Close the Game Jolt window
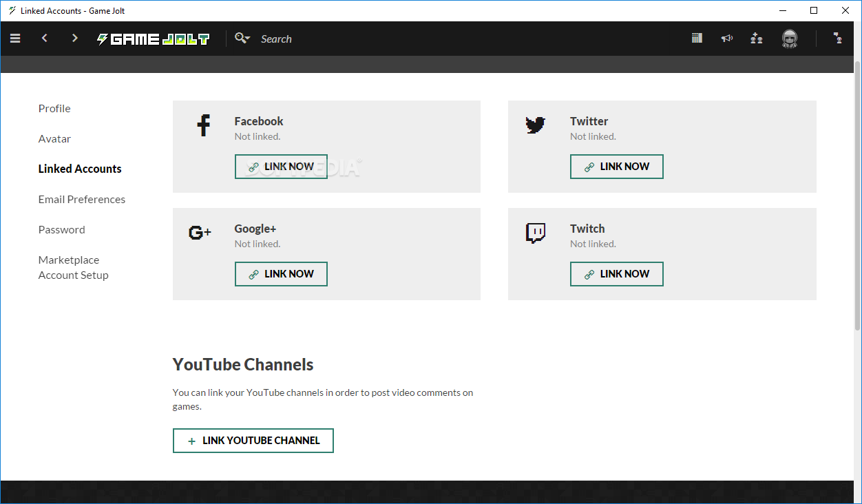Image resolution: width=862 pixels, height=504 pixels. pyautogui.click(x=845, y=10)
